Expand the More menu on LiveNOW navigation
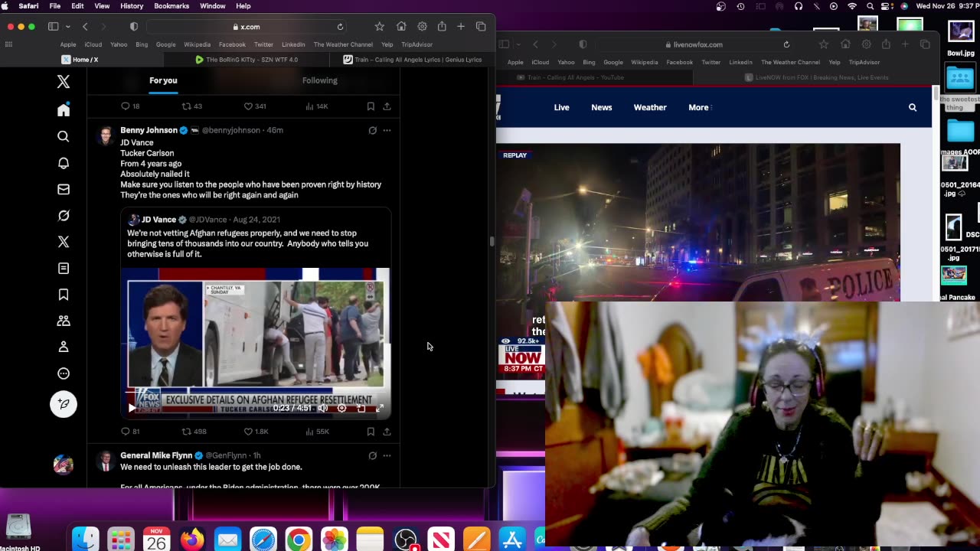 point(700,108)
